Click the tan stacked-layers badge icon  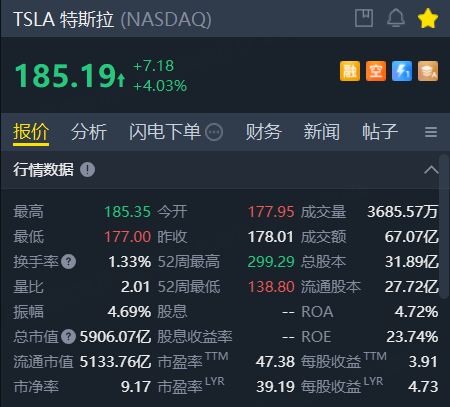coord(428,71)
